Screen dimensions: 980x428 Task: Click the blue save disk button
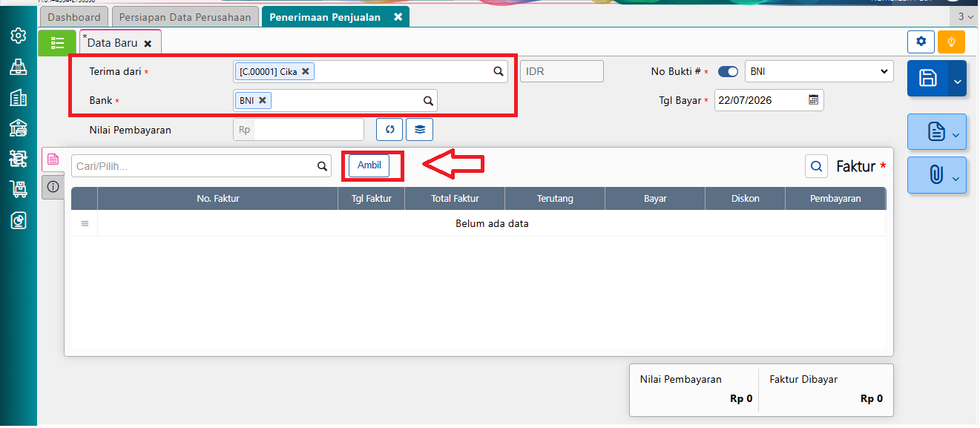click(927, 78)
